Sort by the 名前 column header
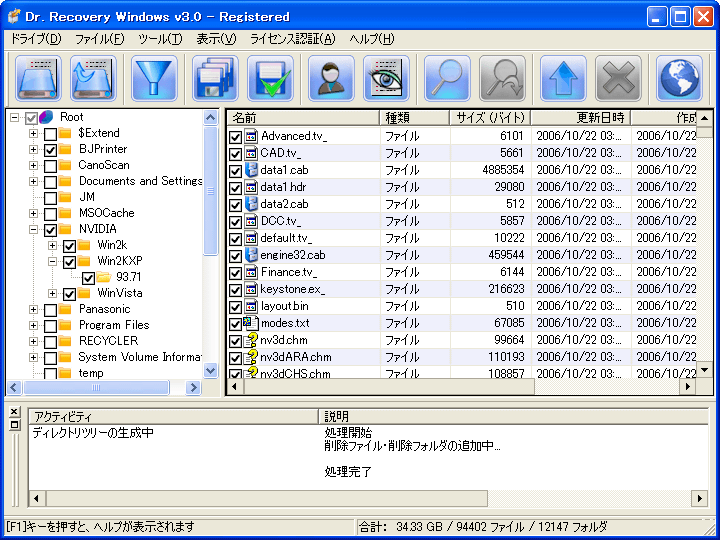The image size is (720, 540). pyautogui.click(x=304, y=118)
